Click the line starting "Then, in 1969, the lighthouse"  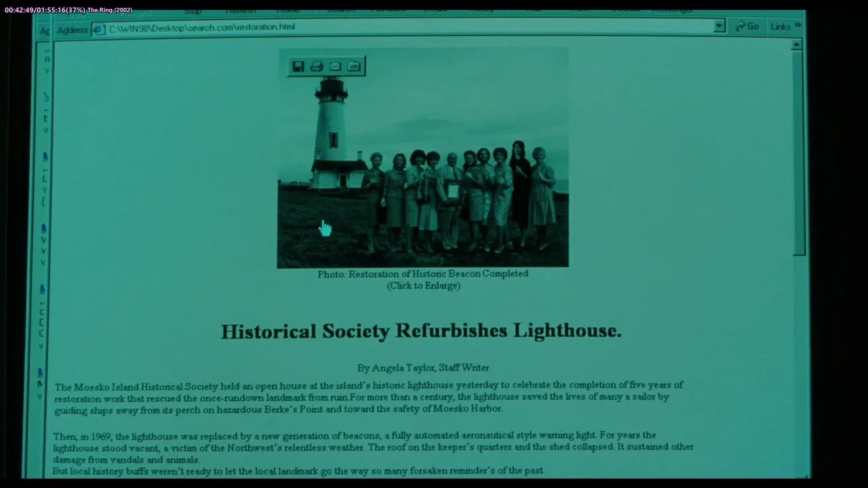[x=355, y=435]
